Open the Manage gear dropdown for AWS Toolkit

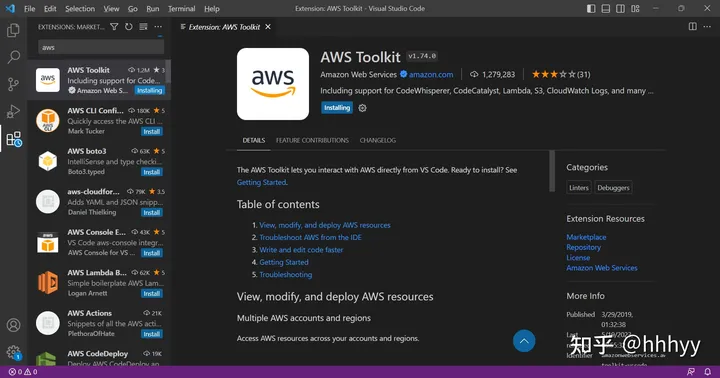(x=362, y=108)
